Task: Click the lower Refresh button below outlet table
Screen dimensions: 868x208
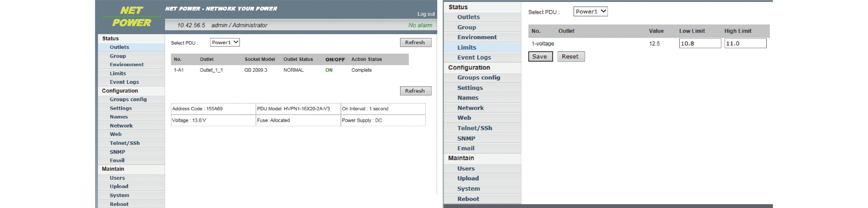Action: [x=416, y=91]
